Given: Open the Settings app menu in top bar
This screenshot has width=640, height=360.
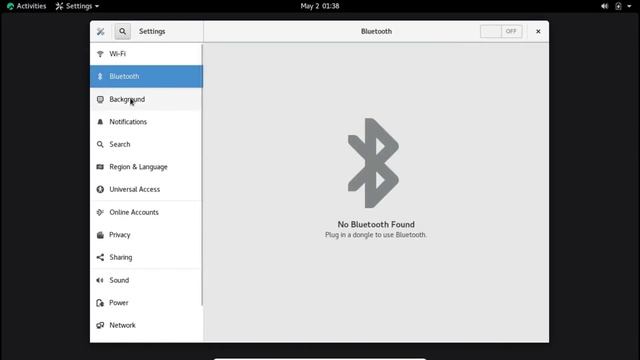Looking at the screenshot, I should coord(77,6).
